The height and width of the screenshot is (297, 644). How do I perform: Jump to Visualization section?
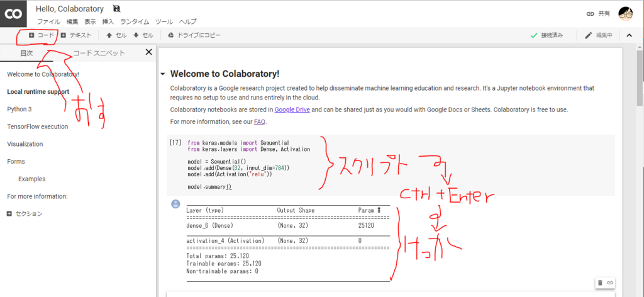coord(25,144)
